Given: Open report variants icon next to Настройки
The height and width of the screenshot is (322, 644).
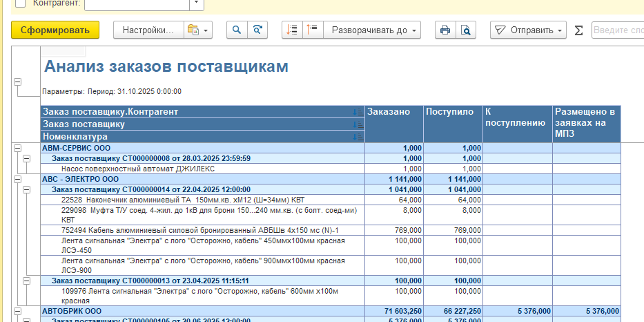Looking at the screenshot, I should pyautogui.click(x=197, y=30).
